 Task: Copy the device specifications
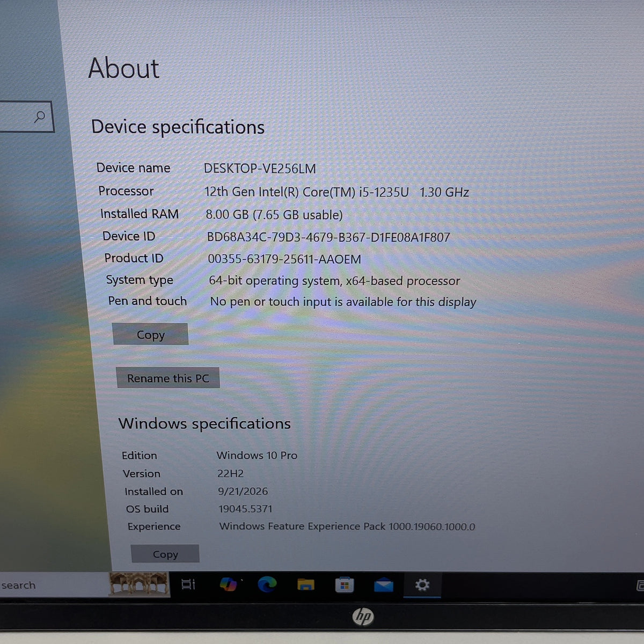pos(150,334)
